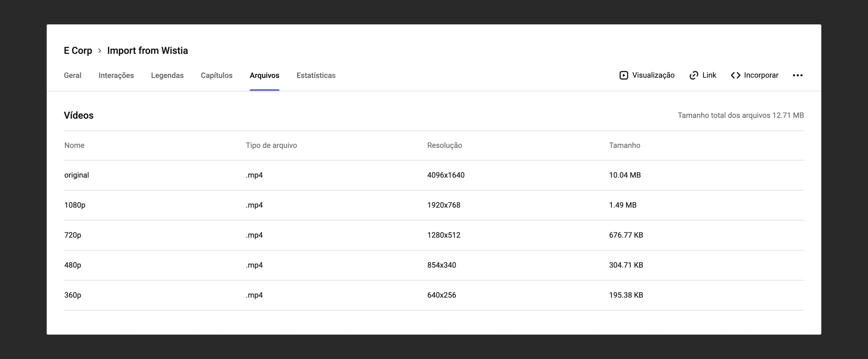
Task: View the Estatísticas tab
Action: click(x=316, y=75)
